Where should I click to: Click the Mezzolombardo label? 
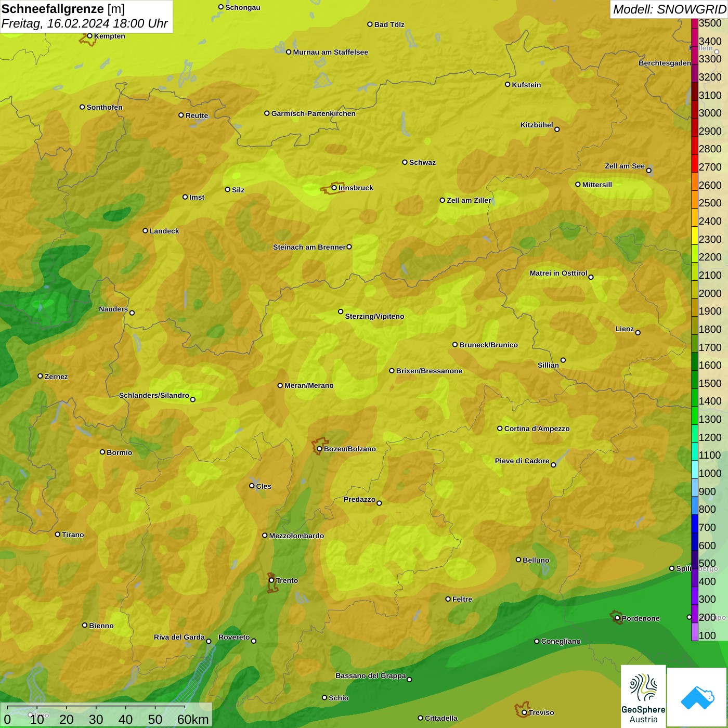pyautogui.click(x=296, y=536)
